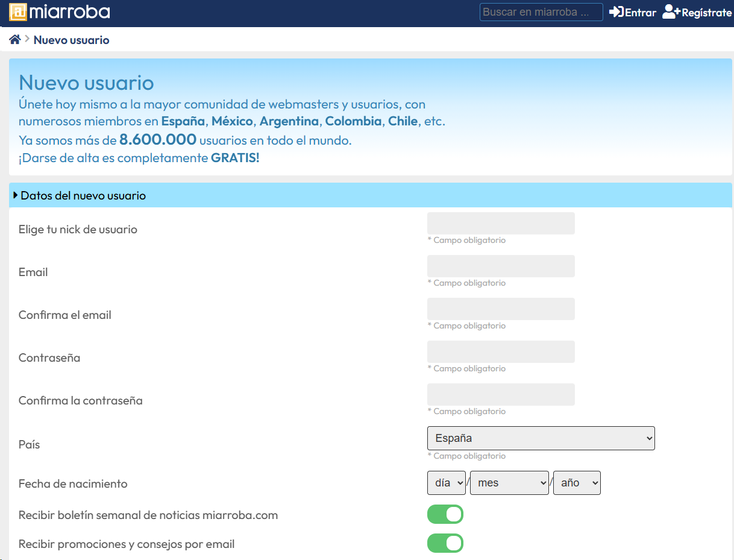Select the Confirma la contraseña field
This screenshot has height=560, width=734.
(x=501, y=394)
